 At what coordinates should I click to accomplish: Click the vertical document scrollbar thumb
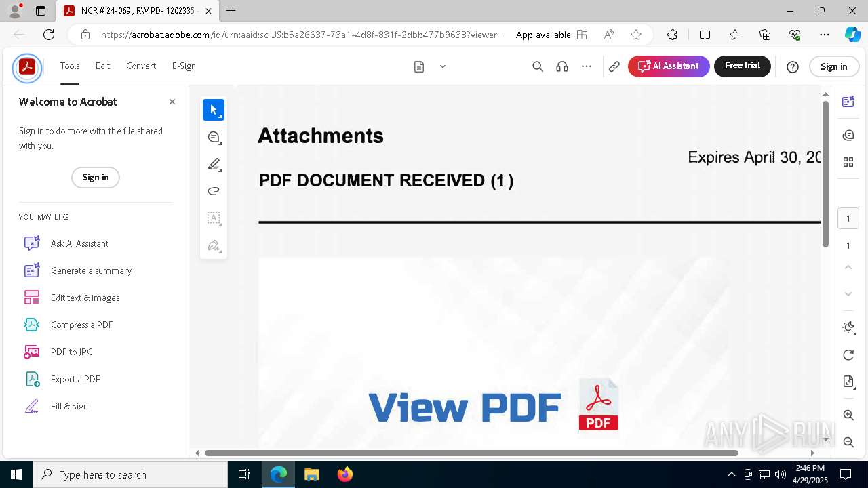tap(825, 174)
